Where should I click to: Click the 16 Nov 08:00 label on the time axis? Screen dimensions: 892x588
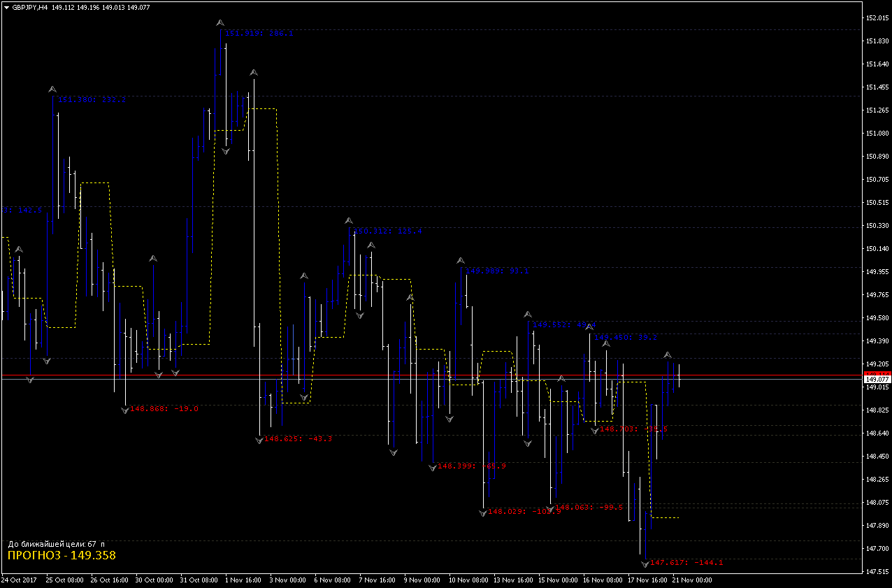tap(603, 580)
